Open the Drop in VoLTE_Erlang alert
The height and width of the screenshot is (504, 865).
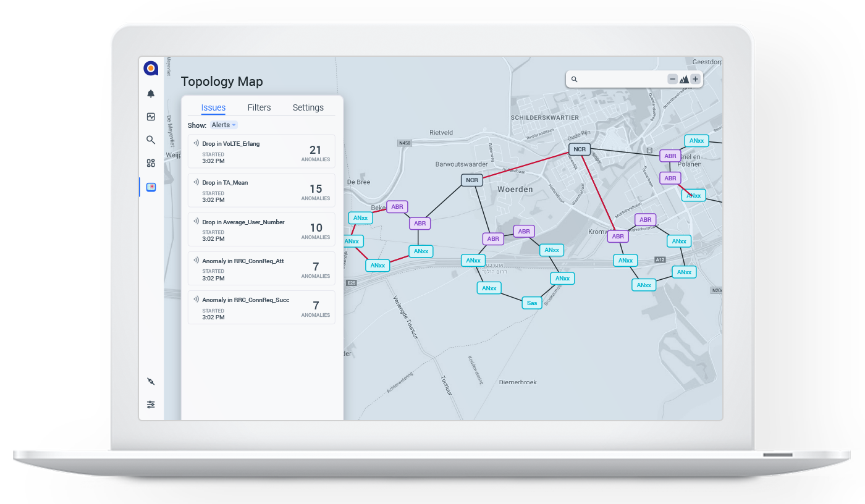(261, 151)
